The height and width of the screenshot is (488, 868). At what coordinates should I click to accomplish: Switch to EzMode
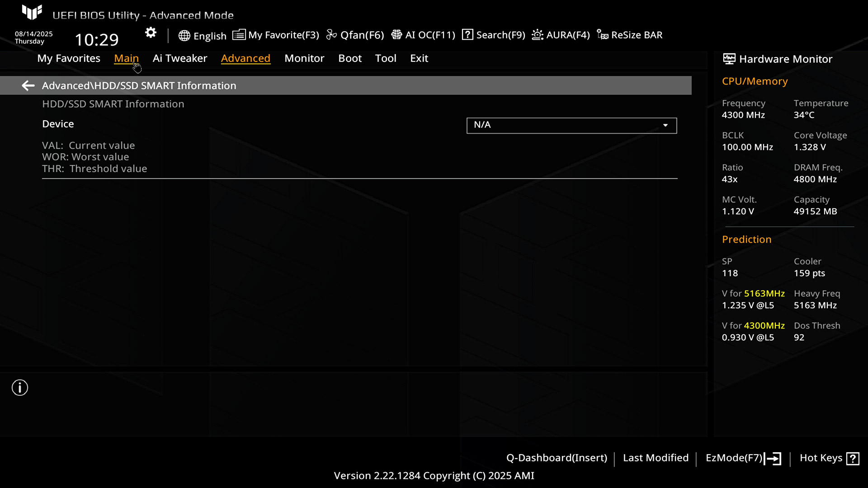point(743,458)
